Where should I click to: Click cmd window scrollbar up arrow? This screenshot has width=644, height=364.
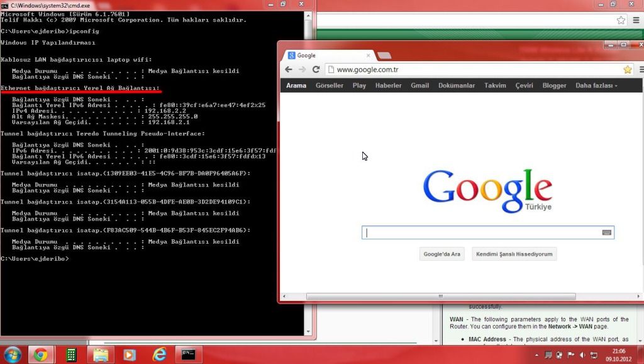[x=308, y=15]
